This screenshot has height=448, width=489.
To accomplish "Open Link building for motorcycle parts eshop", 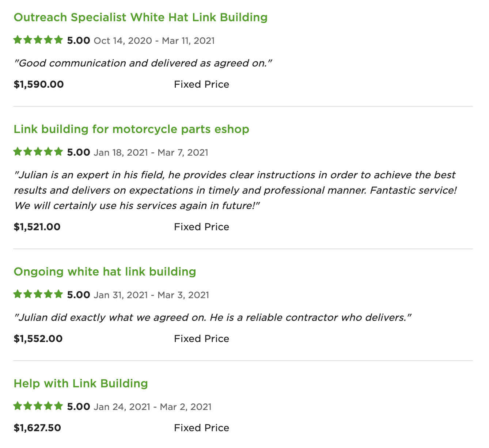I will tap(132, 129).
